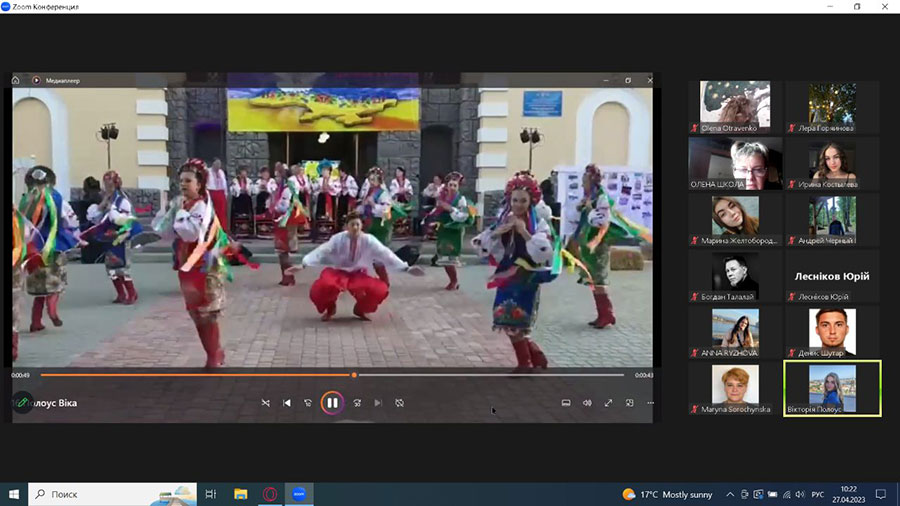Switch the video to full screen
The height and width of the screenshot is (506, 900).
point(608,403)
